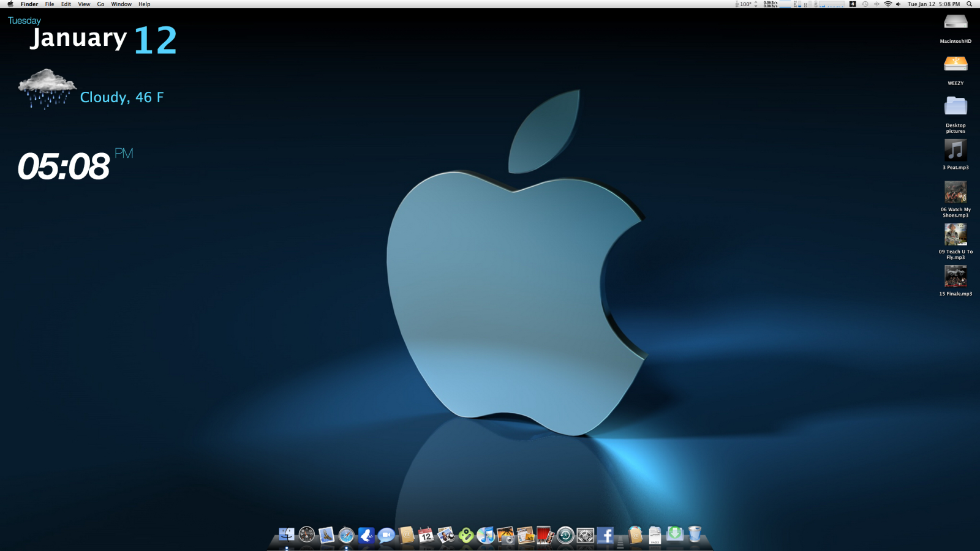Open iCal calendar icon showing 12
The image size is (980, 551).
[x=426, y=535]
